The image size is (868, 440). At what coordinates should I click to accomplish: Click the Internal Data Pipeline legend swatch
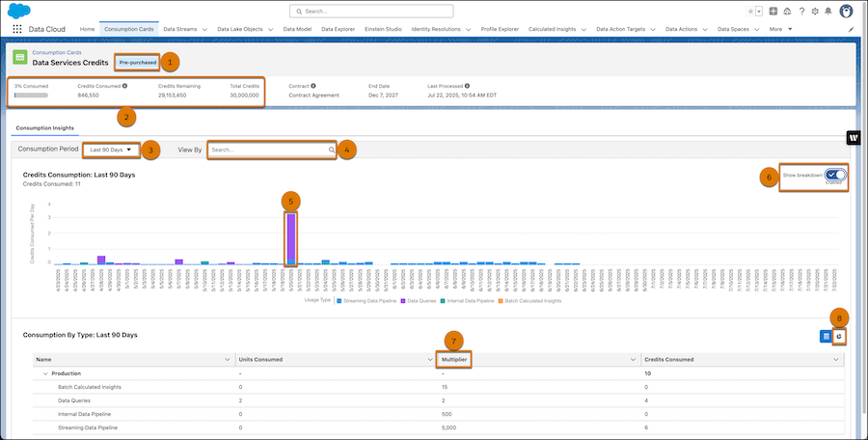point(444,301)
